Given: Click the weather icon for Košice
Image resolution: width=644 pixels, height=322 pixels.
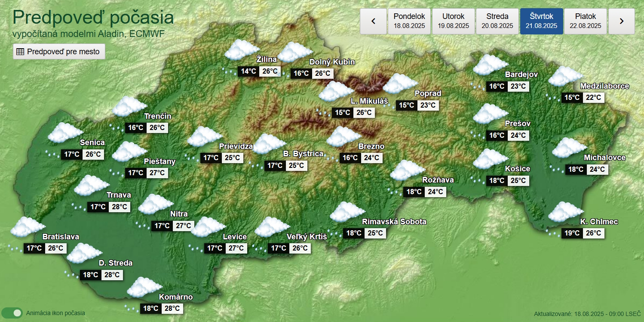Looking at the screenshot, I should (491, 159).
